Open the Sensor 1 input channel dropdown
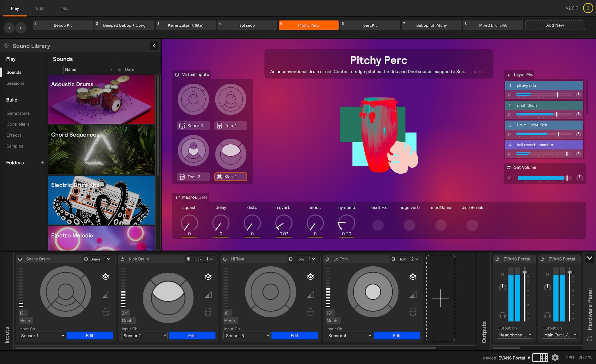 (41, 335)
